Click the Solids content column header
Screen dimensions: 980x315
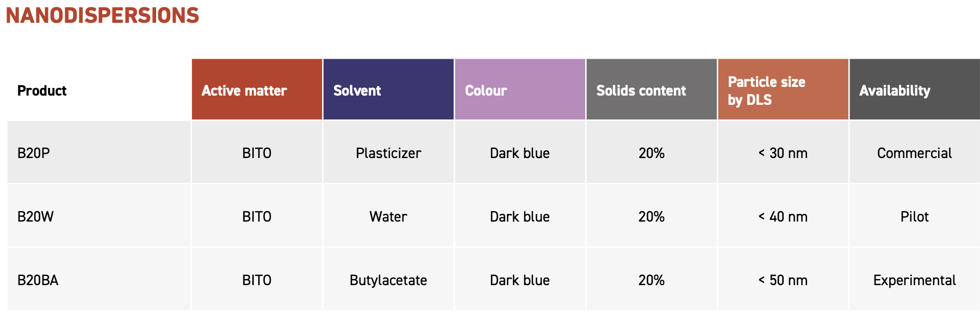pyautogui.click(x=652, y=89)
